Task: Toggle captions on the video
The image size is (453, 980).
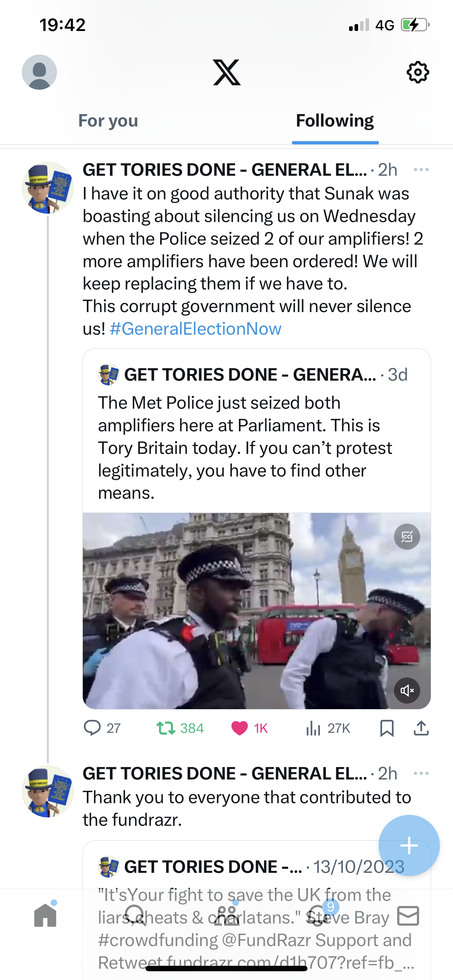Action: (x=407, y=536)
